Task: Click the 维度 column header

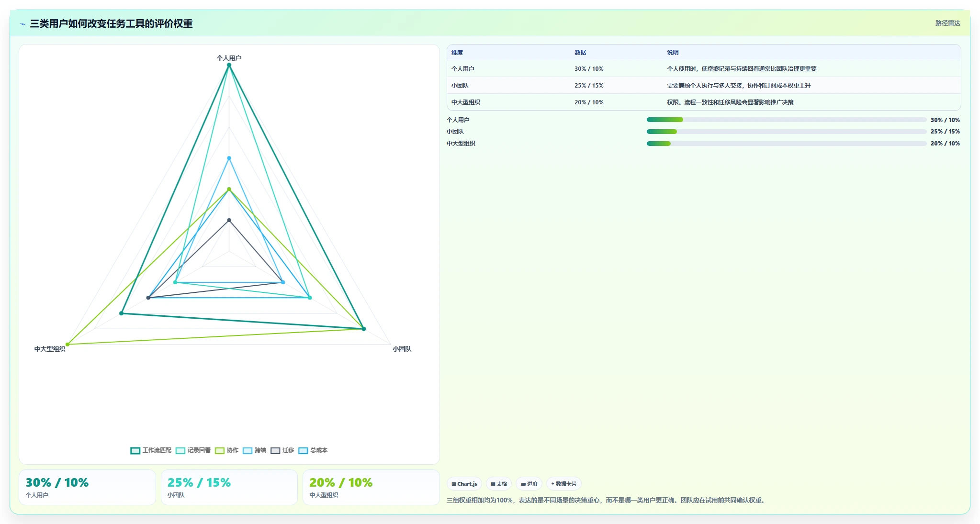Action: tap(457, 53)
